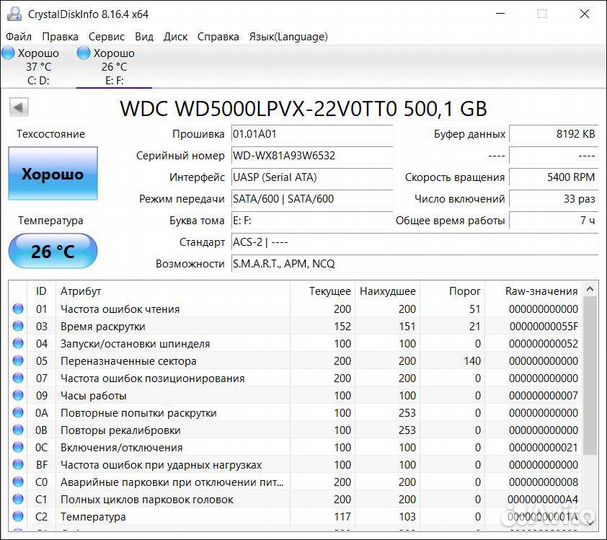Click the interface field UASP (Serial ATA)
The width and height of the screenshot is (607, 540).
[x=312, y=177]
